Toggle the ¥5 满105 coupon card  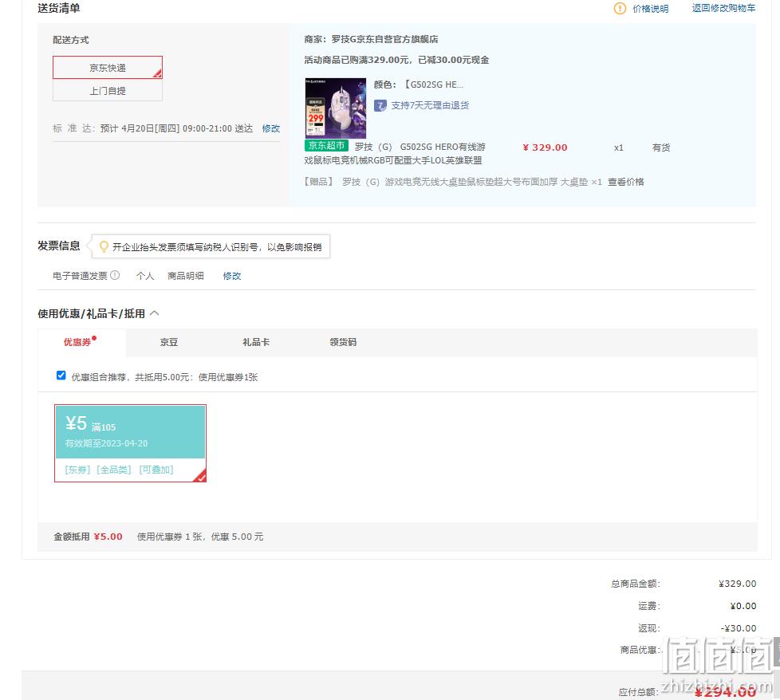(130, 443)
